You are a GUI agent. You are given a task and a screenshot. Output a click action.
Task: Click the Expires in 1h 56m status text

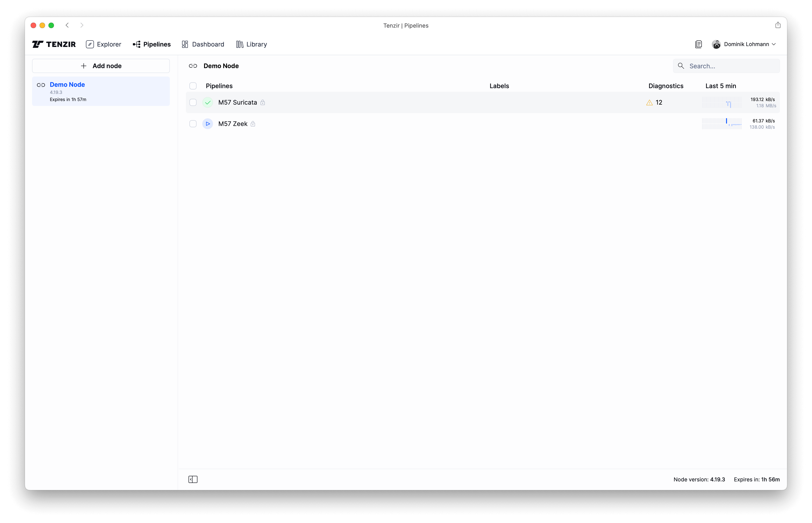click(757, 480)
